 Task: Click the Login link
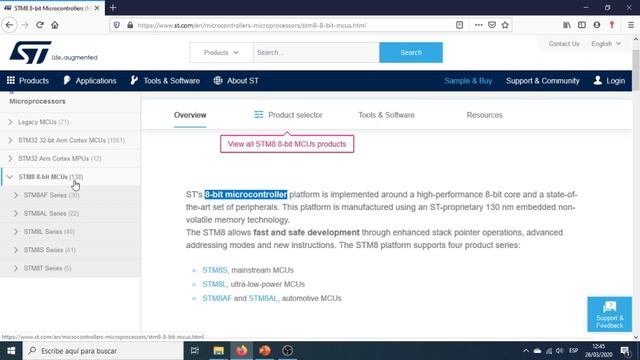609,81
